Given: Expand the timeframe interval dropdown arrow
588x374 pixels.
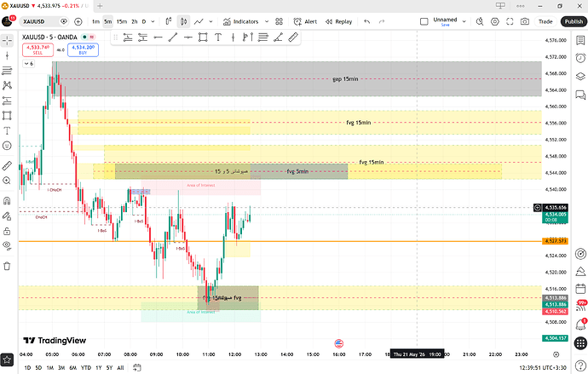Looking at the screenshot, I should point(153,22).
